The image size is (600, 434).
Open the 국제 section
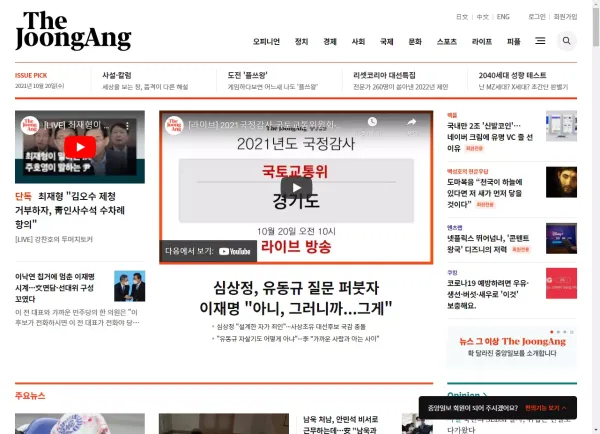pos(386,41)
